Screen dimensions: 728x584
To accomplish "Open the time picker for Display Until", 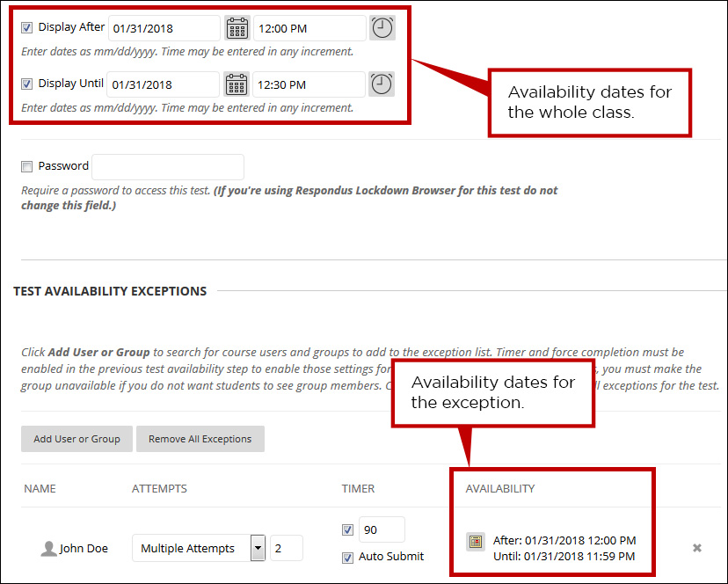I will 382,84.
